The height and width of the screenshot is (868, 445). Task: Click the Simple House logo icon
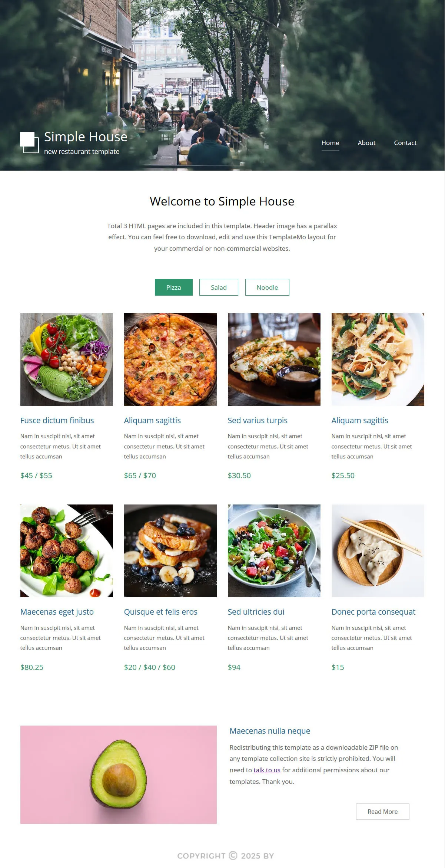coord(29,142)
